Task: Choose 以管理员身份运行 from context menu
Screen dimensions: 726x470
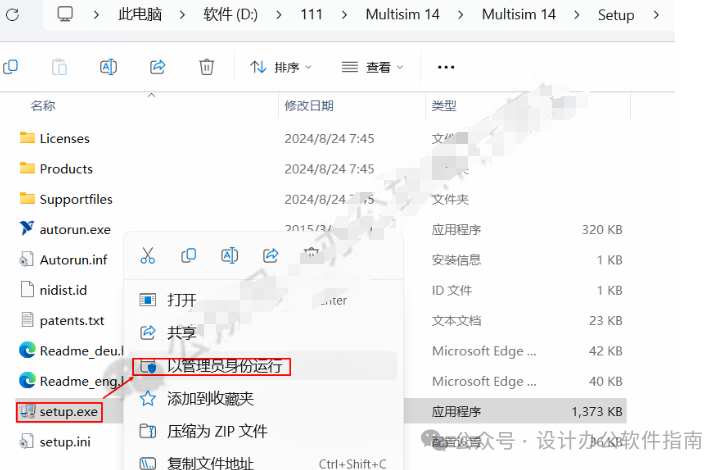Action: click(x=225, y=366)
